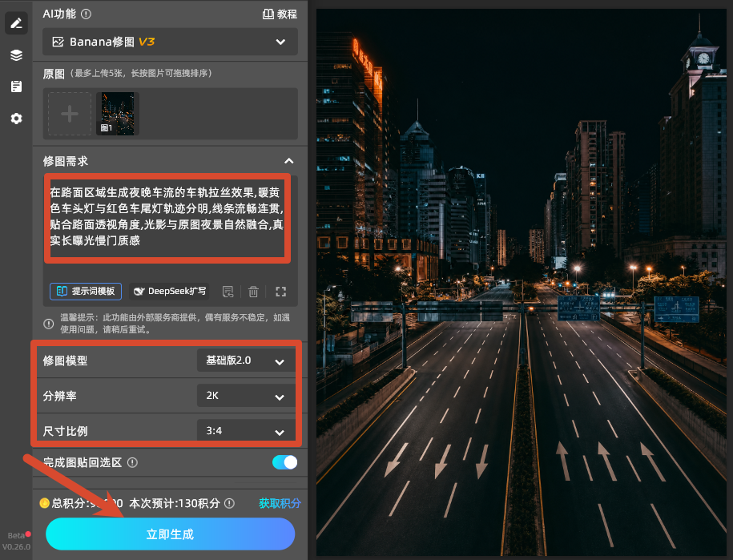
Task: Open the 修图模型 基础版2.0 dropdown
Action: 246,361
